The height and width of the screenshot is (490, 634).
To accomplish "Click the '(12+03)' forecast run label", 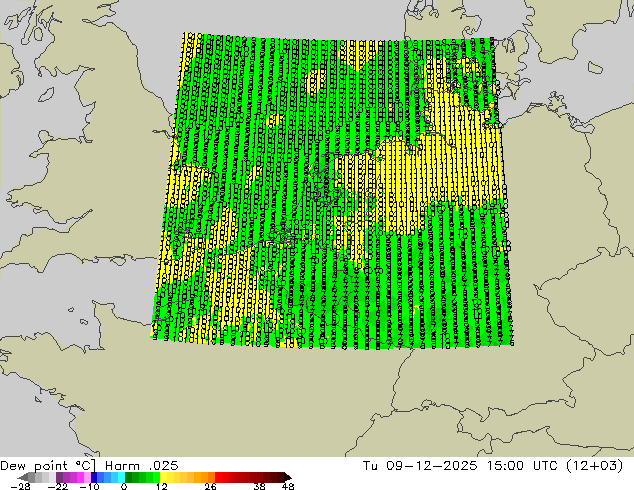I will coord(594,466).
